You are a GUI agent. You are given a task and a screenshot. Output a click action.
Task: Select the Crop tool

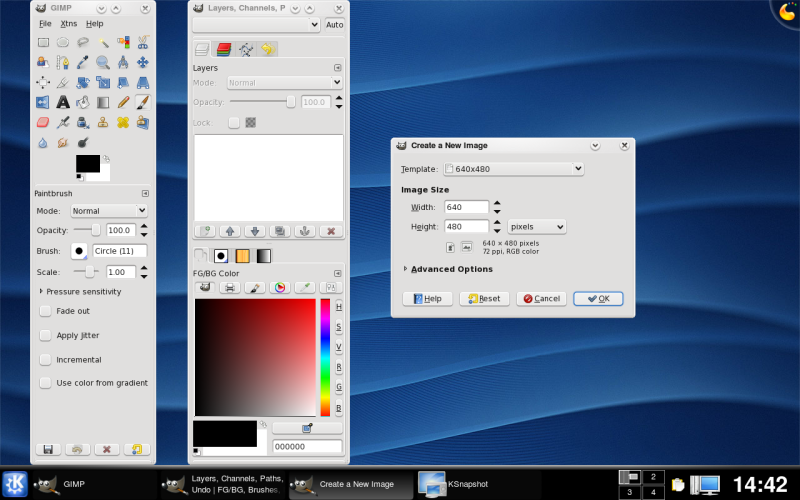[63, 82]
